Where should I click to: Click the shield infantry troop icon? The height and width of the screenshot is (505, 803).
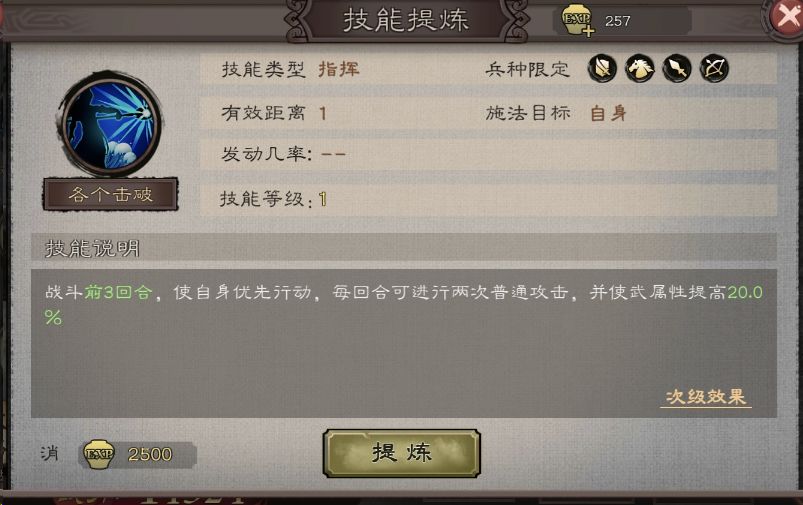602,68
